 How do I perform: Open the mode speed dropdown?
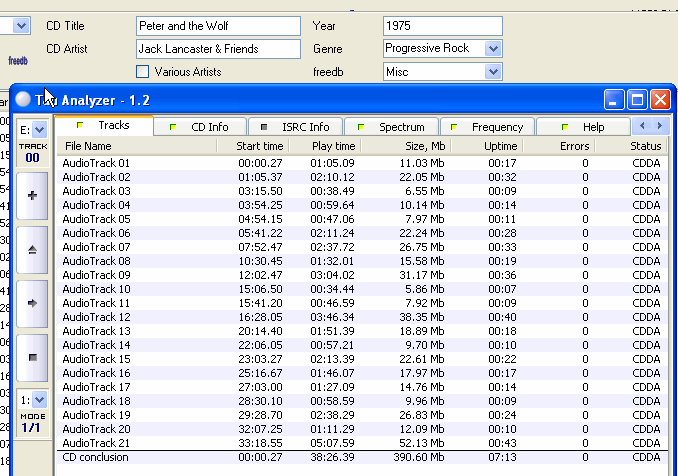[39, 400]
